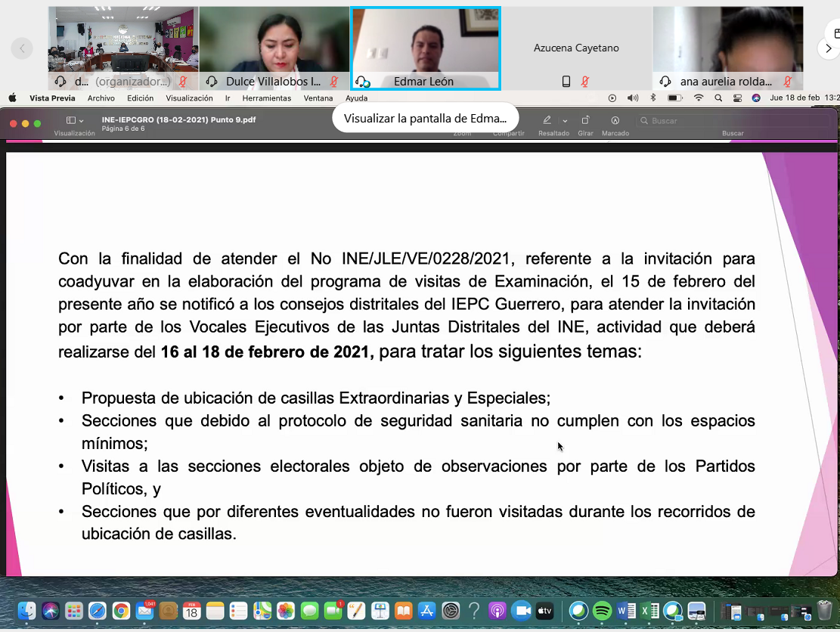The width and height of the screenshot is (840, 632).
Task: Launch Zoom from the dock
Action: [521, 611]
